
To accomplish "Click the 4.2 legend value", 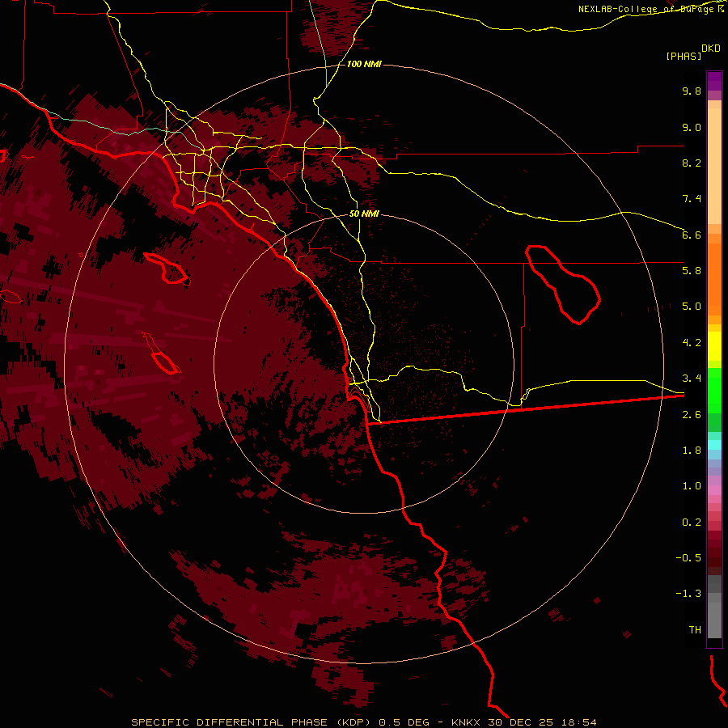I will (x=692, y=343).
